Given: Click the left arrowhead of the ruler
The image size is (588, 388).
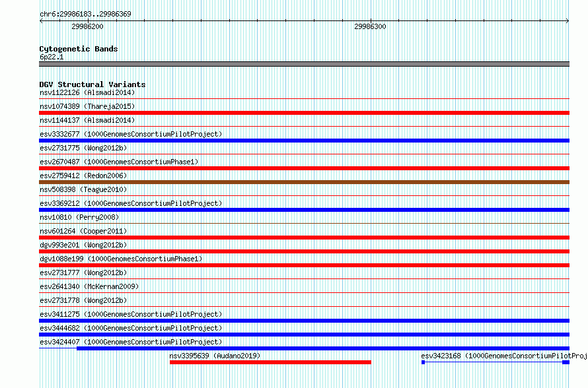Looking at the screenshot, I should 41,21.
